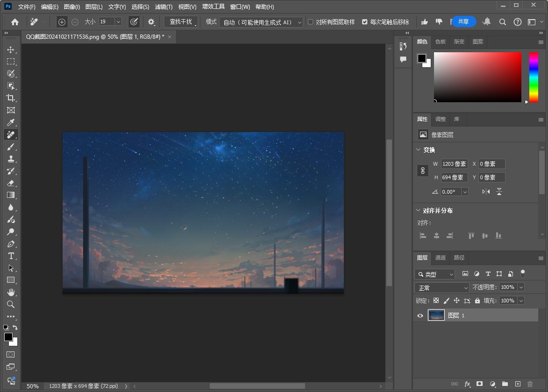The height and width of the screenshot is (392, 548).
Task: Select the Frame tool
Action: 11,110
